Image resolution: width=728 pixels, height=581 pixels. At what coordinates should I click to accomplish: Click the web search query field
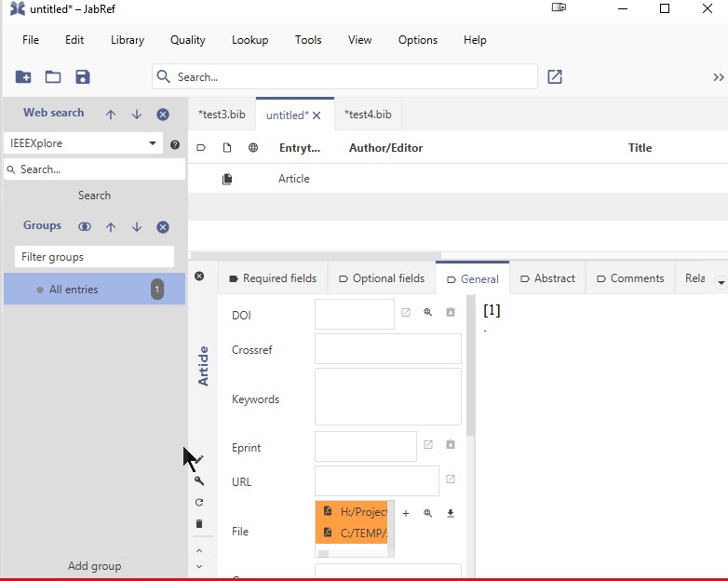click(95, 169)
